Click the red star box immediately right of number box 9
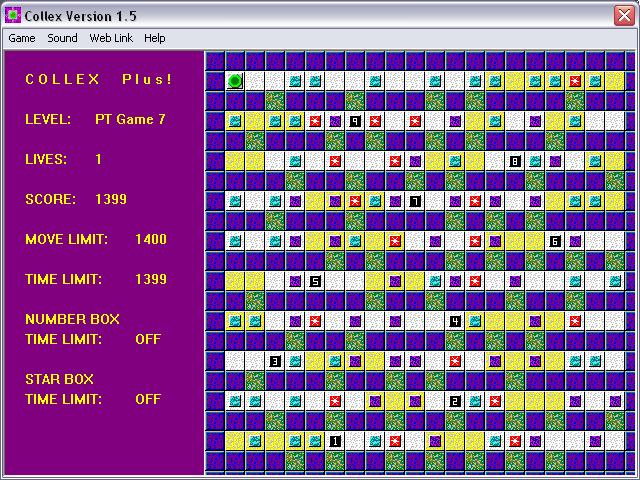This screenshot has height=480, width=640. point(375,121)
